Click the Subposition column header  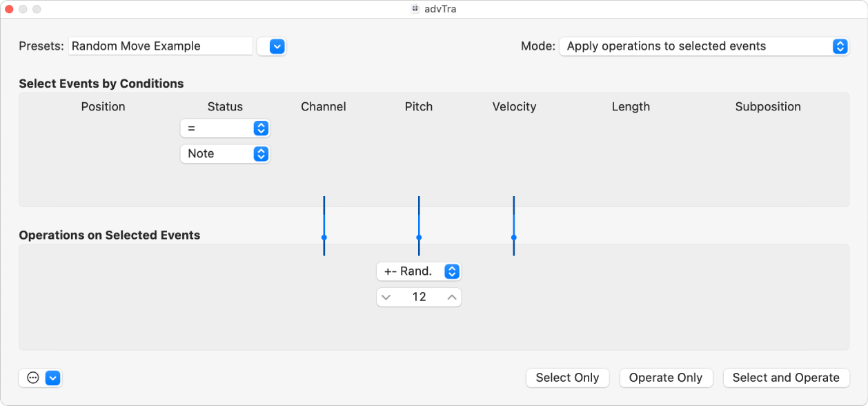(768, 106)
